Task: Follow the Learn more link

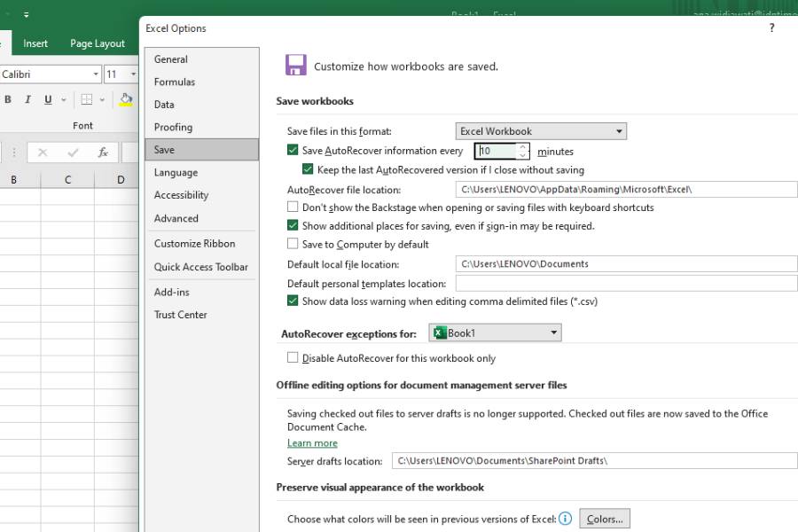Action: click(312, 443)
